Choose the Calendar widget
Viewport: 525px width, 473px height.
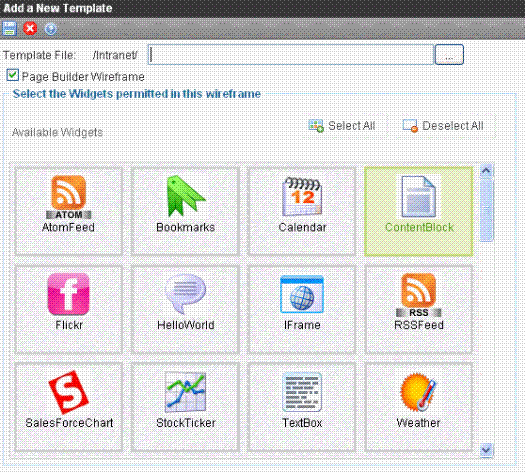(302, 211)
